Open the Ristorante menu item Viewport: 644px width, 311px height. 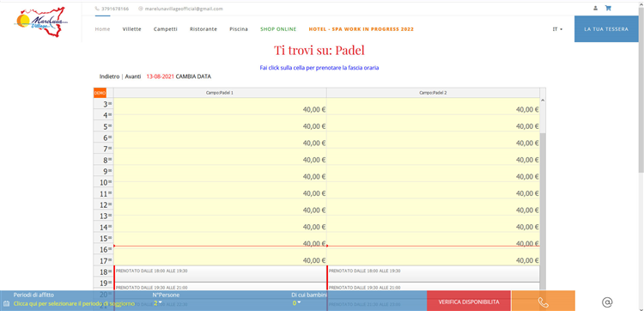point(204,29)
